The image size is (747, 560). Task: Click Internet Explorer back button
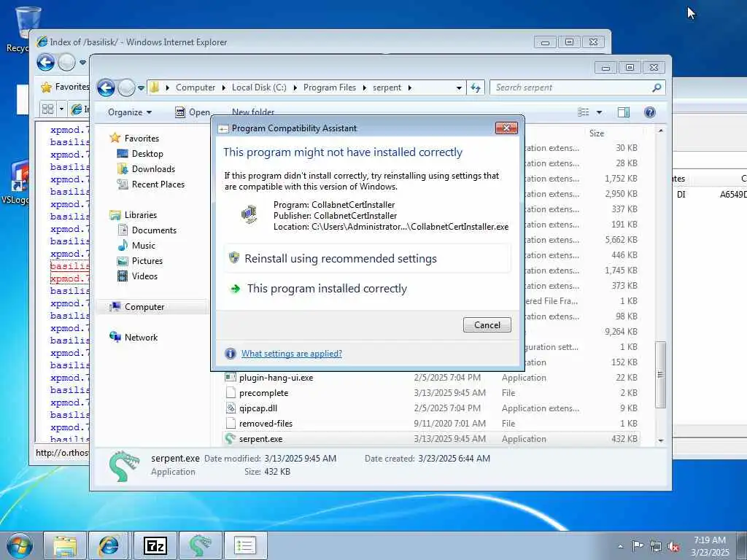click(46, 63)
